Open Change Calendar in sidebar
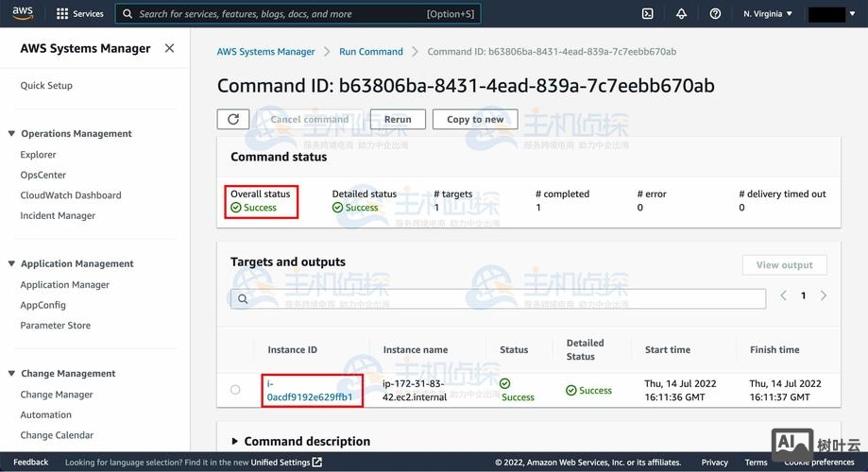 click(x=57, y=435)
